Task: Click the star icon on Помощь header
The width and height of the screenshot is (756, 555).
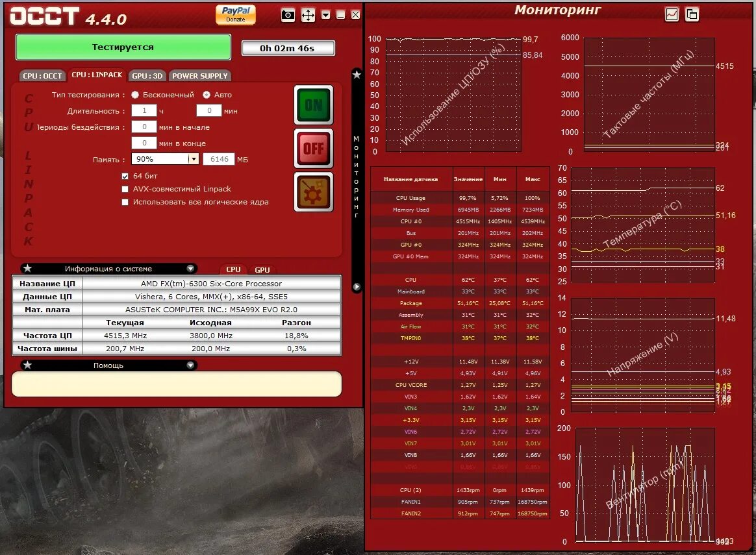Action: pyautogui.click(x=27, y=365)
